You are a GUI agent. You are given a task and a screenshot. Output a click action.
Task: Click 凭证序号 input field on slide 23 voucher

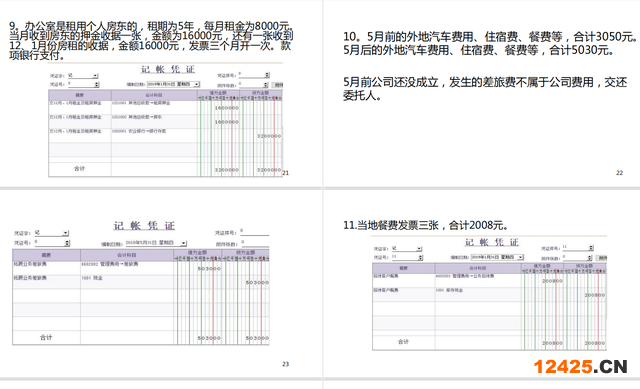click(255, 232)
